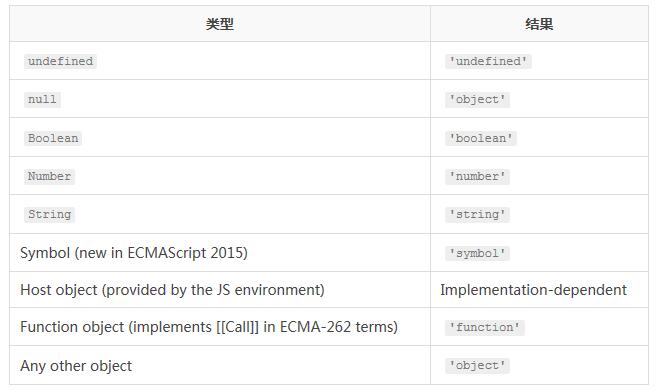Click the Any other object text
658x391 pixels.
[x=76, y=366]
